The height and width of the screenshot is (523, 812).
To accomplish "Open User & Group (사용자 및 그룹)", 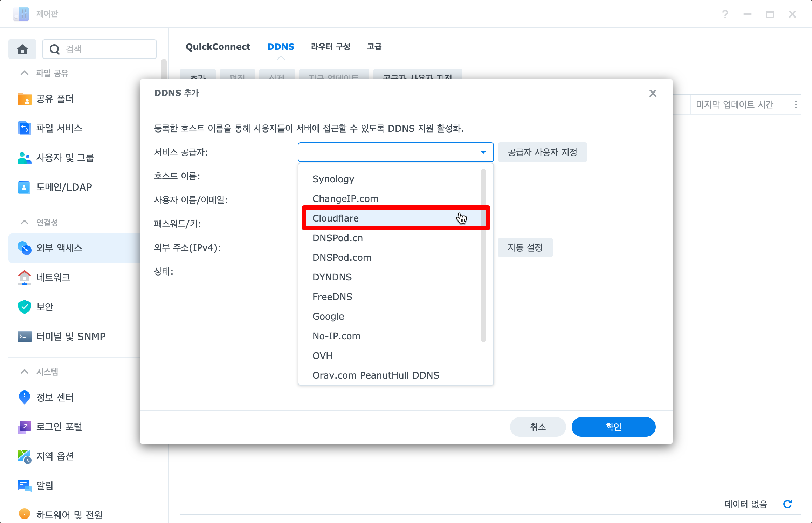I will point(65,158).
